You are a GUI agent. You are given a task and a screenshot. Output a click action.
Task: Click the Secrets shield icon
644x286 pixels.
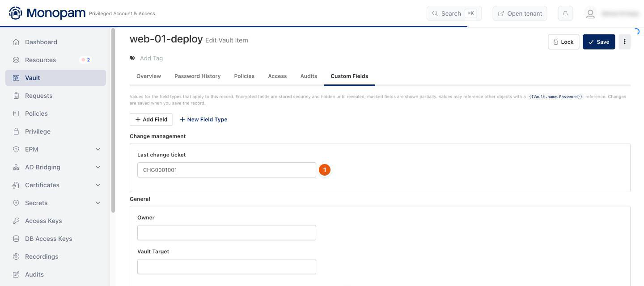[x=16, y=203]
